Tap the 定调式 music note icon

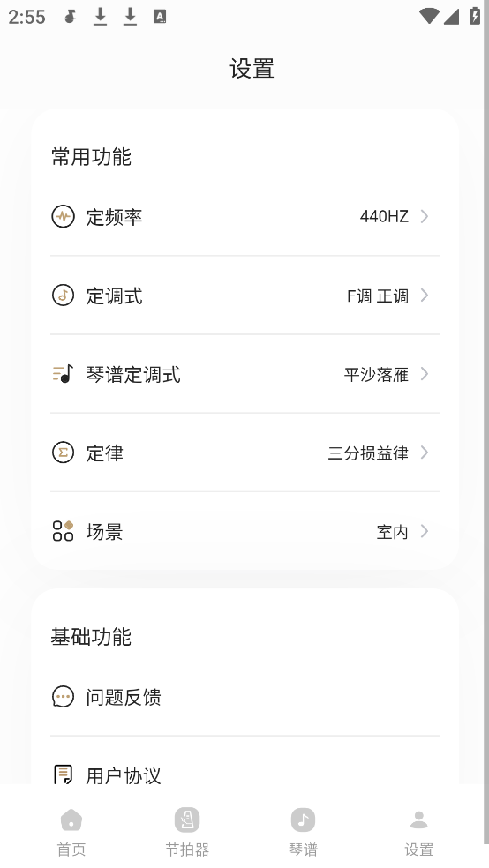coord(64,295)
